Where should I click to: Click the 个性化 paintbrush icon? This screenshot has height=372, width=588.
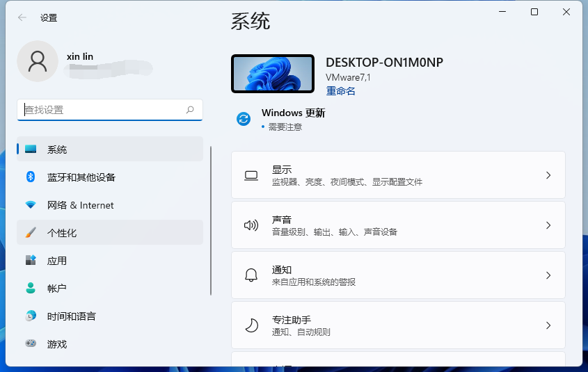pos(31,233)
